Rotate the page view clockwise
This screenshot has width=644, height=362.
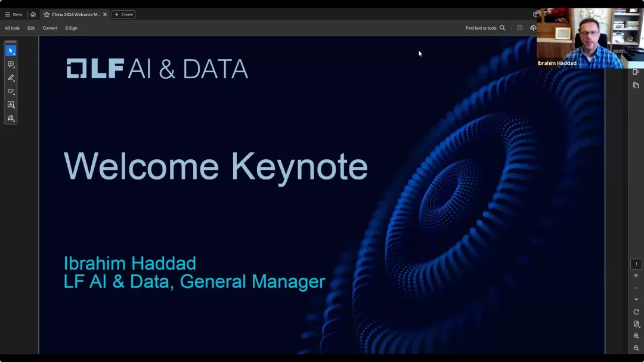[636, 312]
